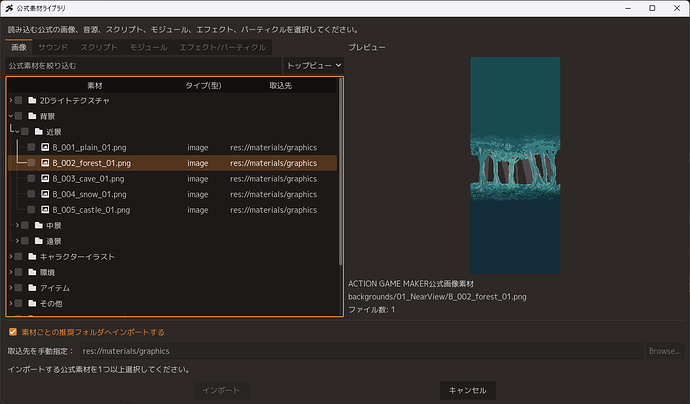Switch to the モジュール tab
690x404 pixels.
pyautogui.click(x=148, y=47)
